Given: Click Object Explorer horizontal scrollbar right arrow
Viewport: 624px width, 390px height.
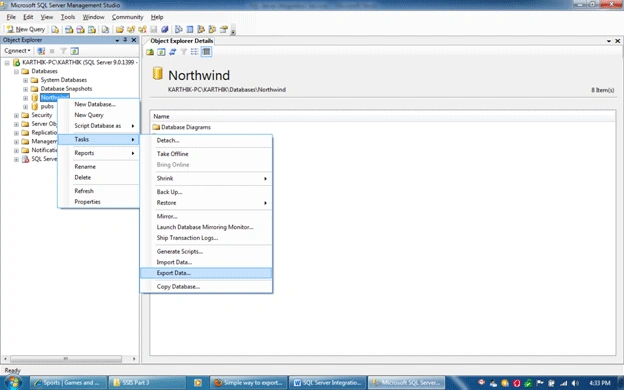Looking at the screenshot, I should click(x=134, y=359).
